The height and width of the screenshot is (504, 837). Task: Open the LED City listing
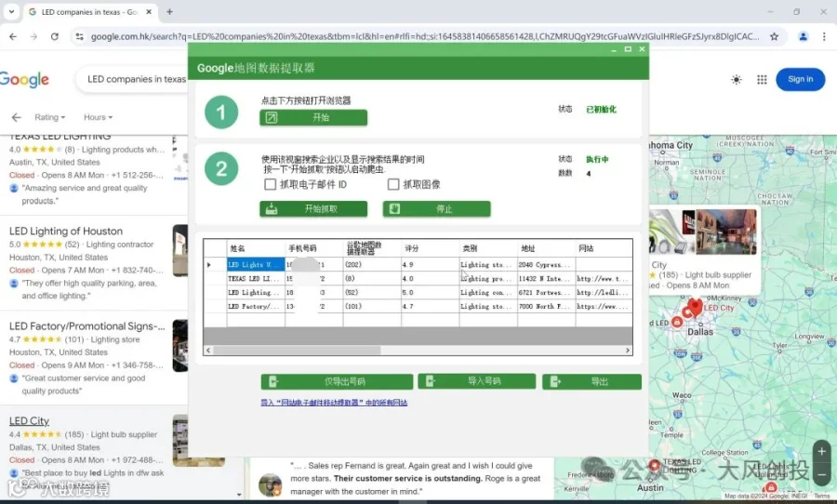pyautogui.click(x=29, y=421)
